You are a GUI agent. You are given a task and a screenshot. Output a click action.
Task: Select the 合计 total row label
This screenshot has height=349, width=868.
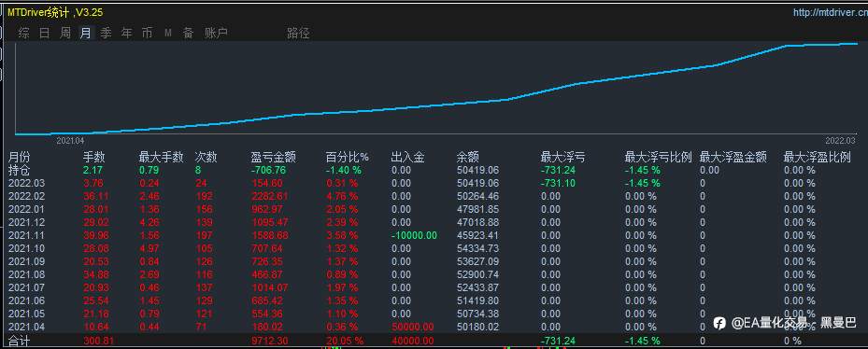[x=20, y=341]
